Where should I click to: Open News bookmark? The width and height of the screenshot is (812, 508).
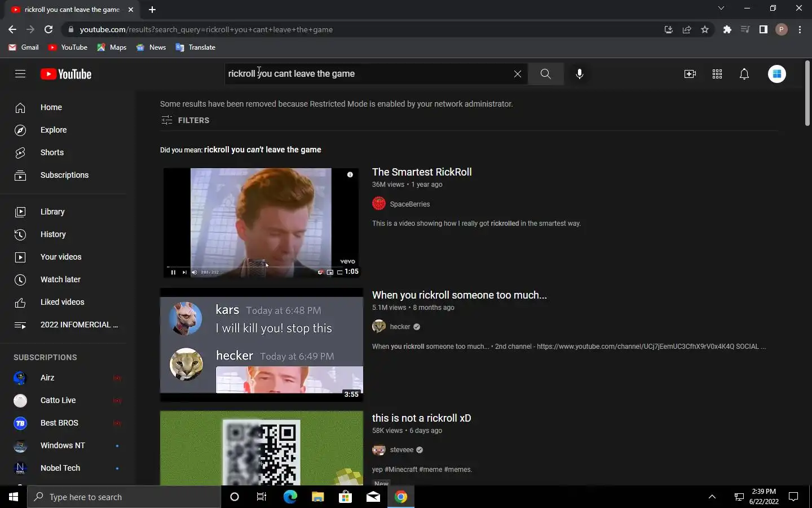pos(151,47)
